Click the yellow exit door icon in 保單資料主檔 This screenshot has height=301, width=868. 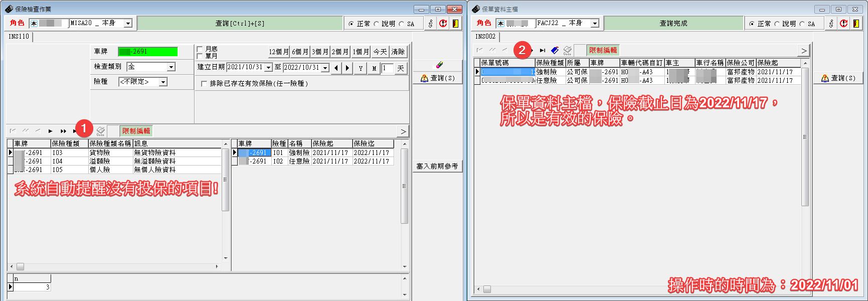pos(856,23)
